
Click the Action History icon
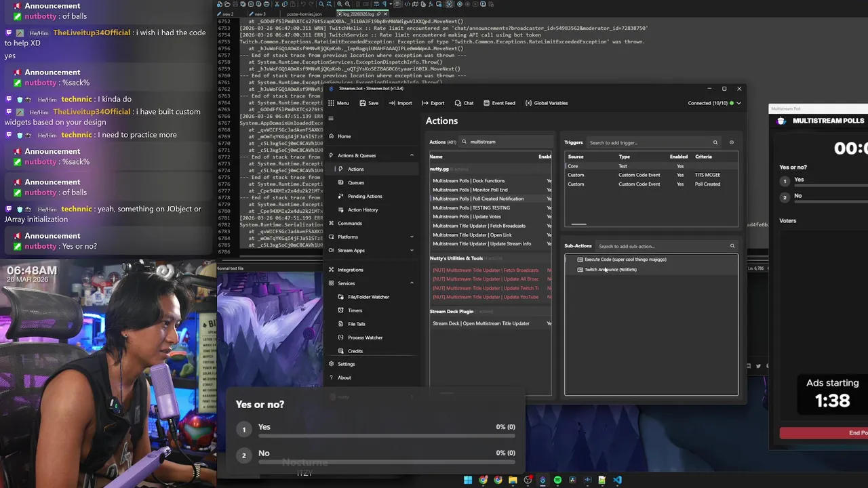(341, 209)
